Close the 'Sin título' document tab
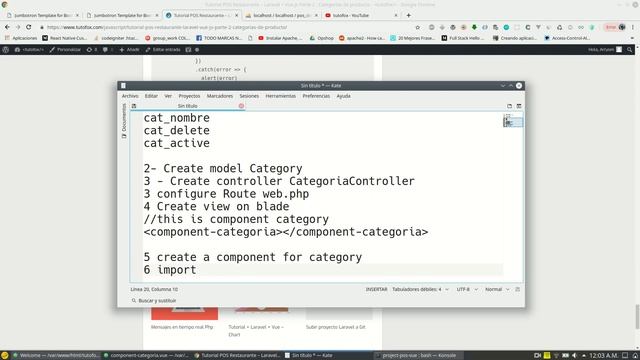The height and width of the screenshot is (360, 640). click(241, 106)
